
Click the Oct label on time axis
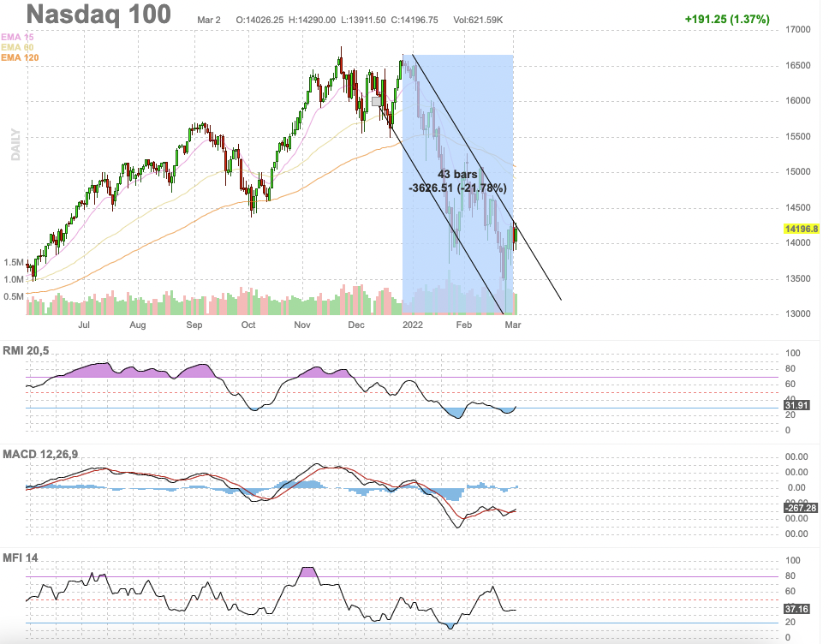[248, 325]
